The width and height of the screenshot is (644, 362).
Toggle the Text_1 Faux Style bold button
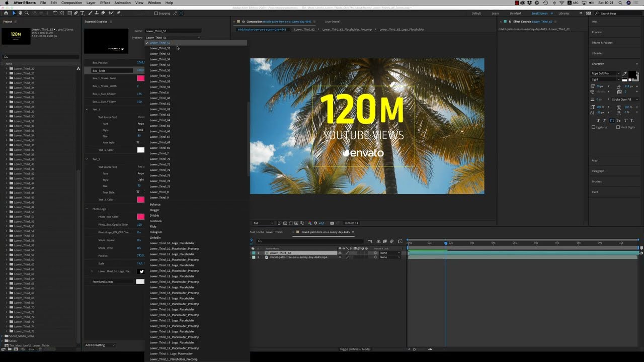pyautogui.click(x=139, y=142)
